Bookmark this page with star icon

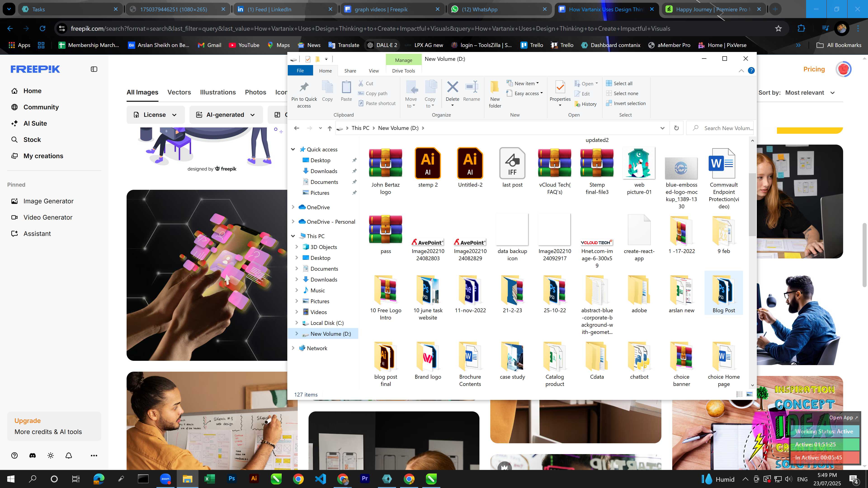(778, 28)
